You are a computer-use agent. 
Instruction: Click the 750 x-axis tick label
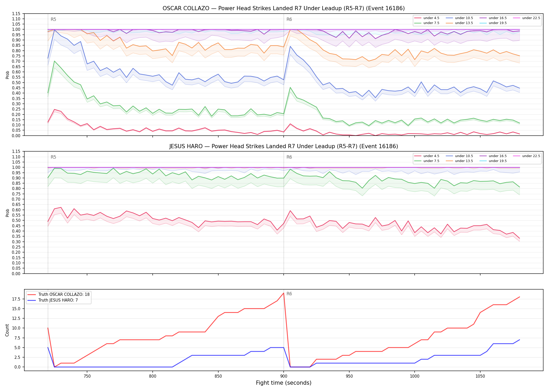point(87,376)
